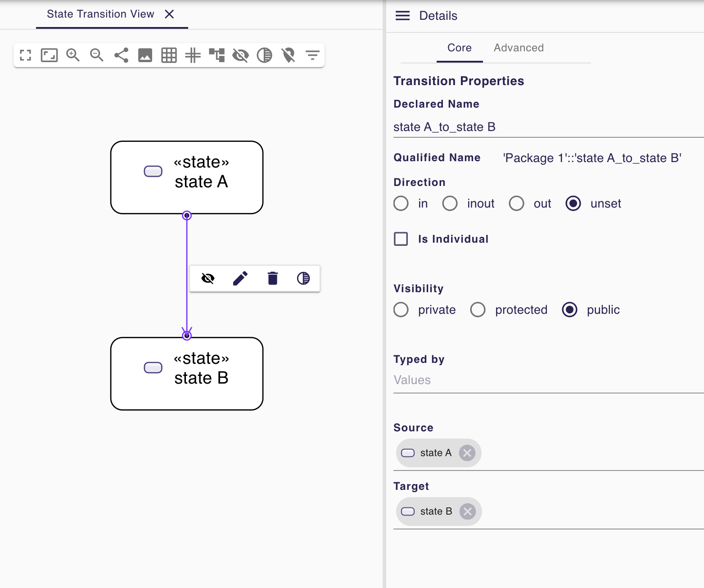
Task: Toggle the grid display icon
Action: (x=169, y=55)
